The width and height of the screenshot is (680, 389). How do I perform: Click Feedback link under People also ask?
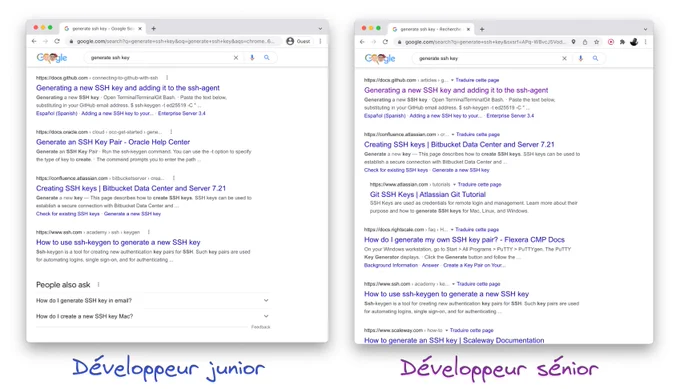[x=261, y=327]
